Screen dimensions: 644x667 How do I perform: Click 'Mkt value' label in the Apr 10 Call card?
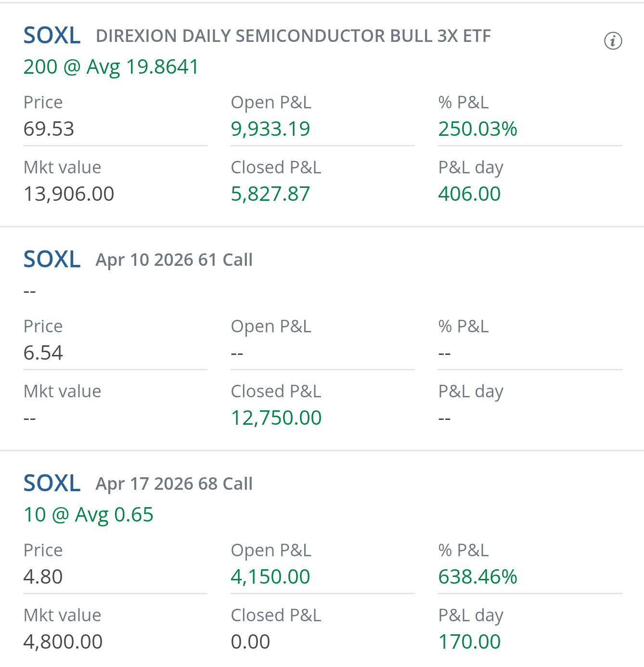(63, 392)
